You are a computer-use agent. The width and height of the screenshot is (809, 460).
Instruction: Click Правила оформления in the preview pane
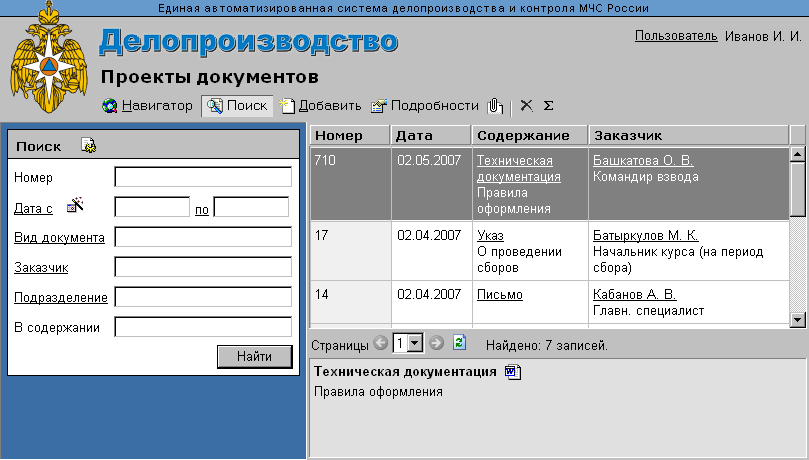pyautogui.click(x=378, y=392)
